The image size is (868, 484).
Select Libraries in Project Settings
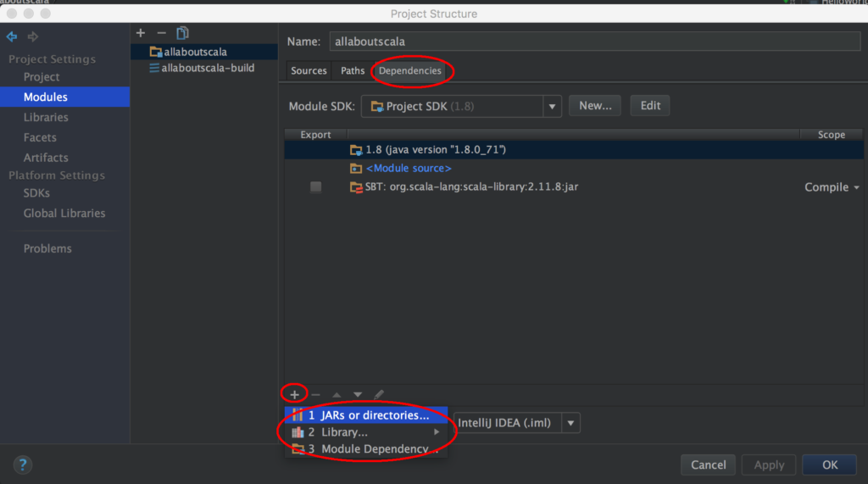click(46, 118)
